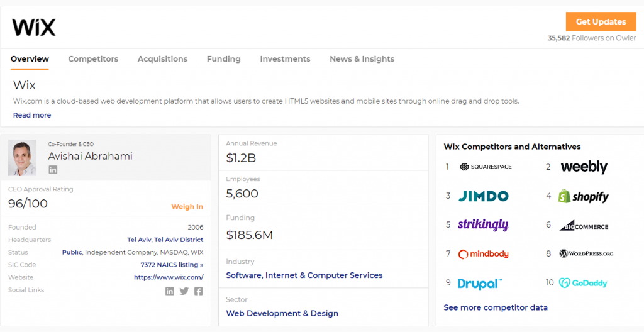Click the Get Updates button

click(601, 22)
